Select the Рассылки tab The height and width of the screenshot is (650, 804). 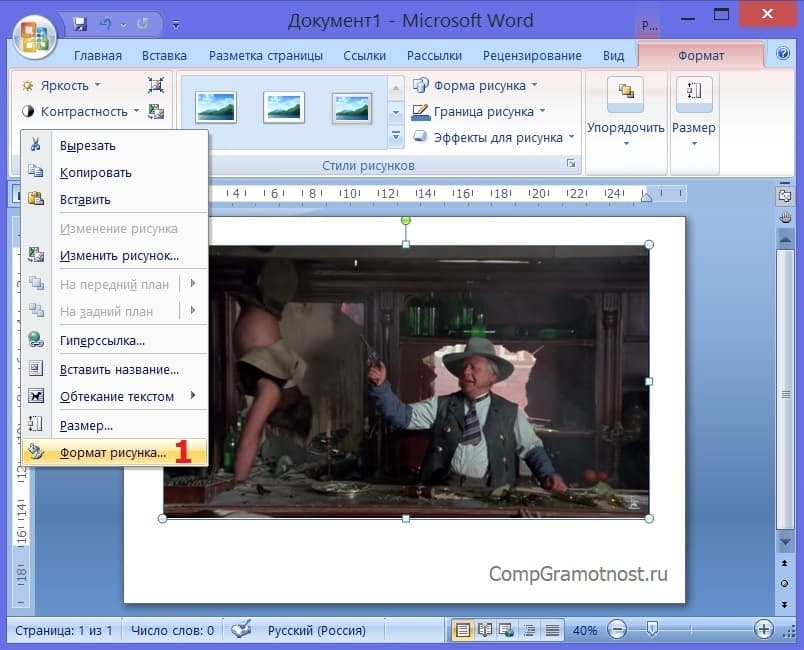coord(434,55)
